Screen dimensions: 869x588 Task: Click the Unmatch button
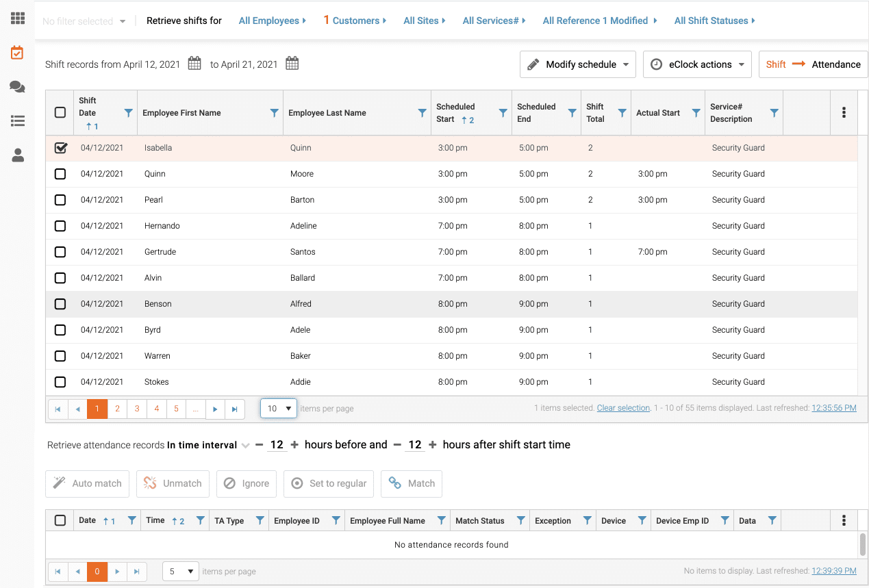click(173, 483)
